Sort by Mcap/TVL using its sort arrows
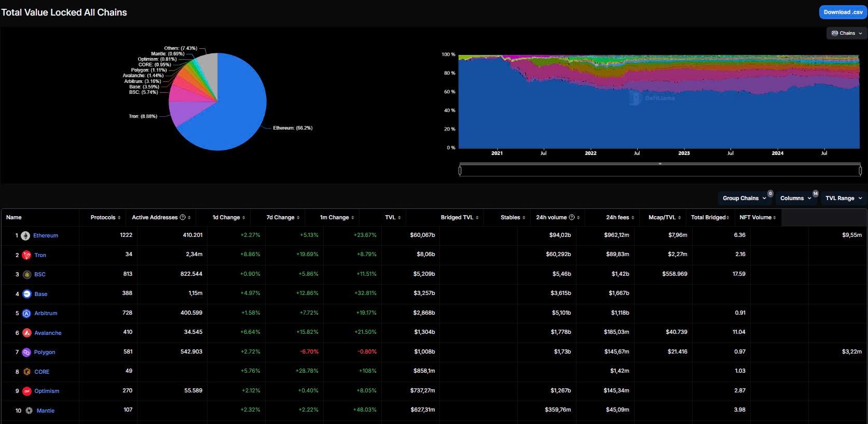Viewport: 868px width, 424px height. click(680, 218)
